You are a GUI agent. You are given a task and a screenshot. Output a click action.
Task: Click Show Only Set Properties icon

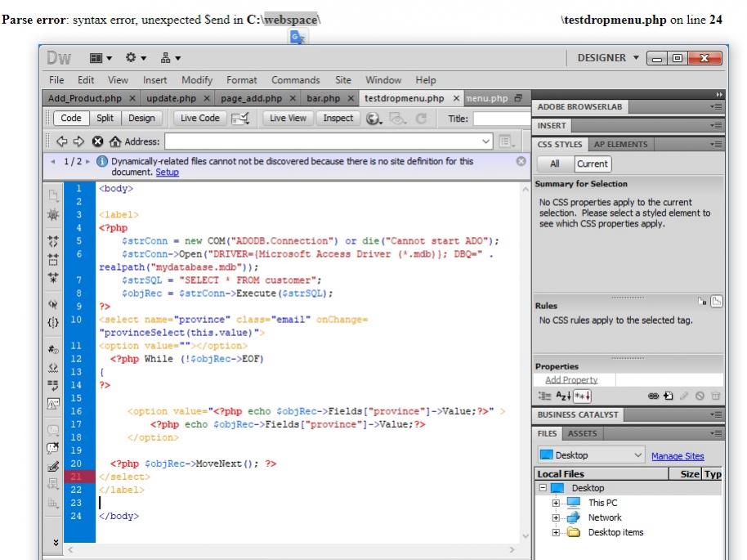pos(582,396)
